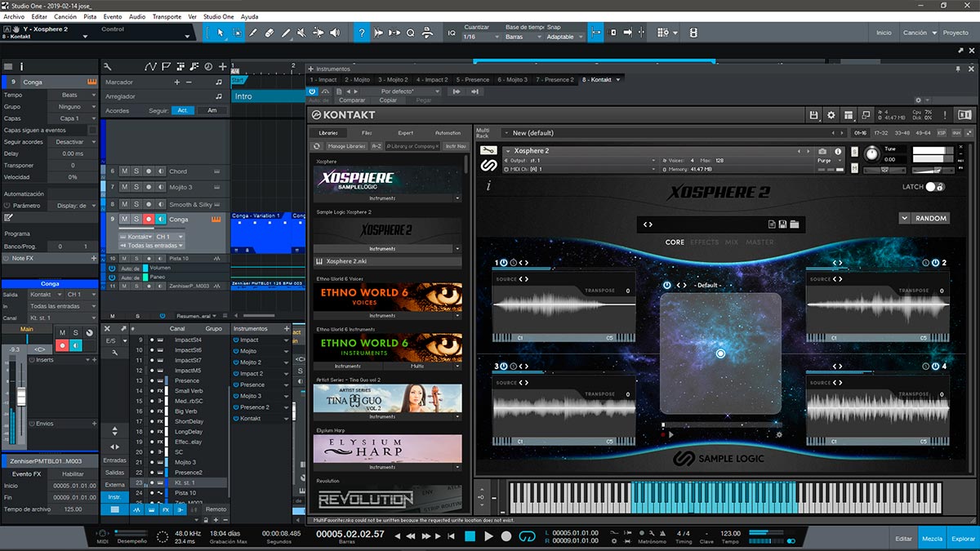980x551 pixels.
Task: Mute the Smooth & Silky track
Action: tap(124, 204)
